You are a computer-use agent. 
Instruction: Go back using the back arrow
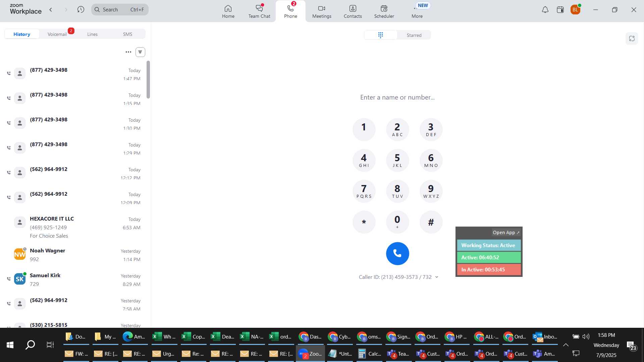click(x=51, y=10)
